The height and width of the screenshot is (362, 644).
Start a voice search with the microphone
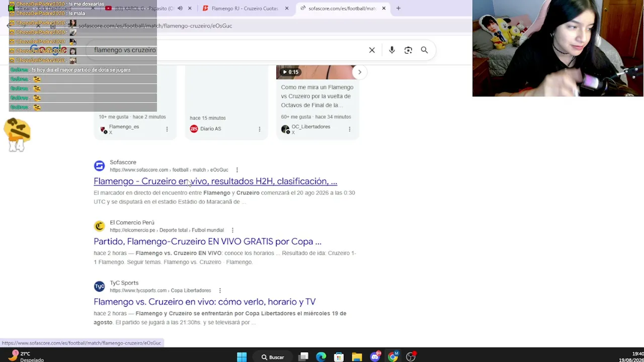392,50
